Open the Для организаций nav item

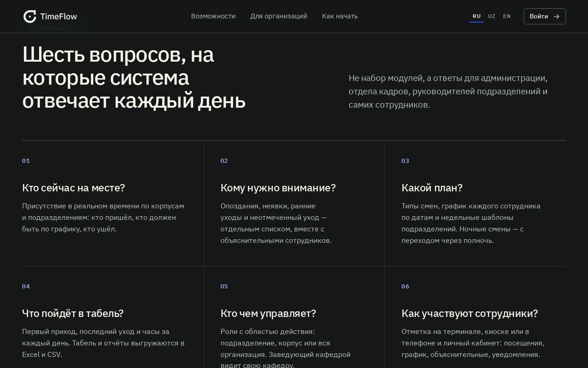[279, 16]
